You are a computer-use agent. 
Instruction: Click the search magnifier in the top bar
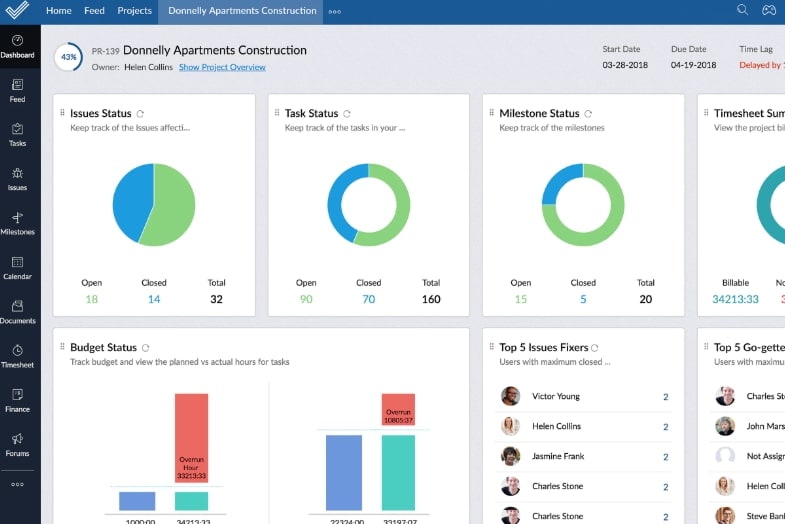742,10
